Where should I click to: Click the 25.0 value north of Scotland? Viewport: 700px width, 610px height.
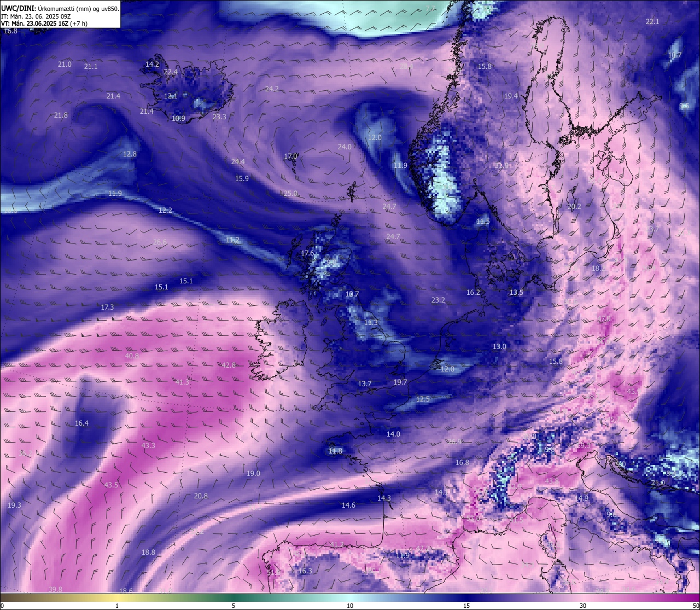tap(290, 193)
